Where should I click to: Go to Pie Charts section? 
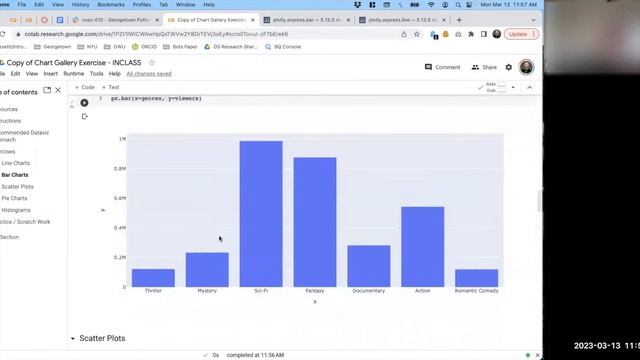14,198
